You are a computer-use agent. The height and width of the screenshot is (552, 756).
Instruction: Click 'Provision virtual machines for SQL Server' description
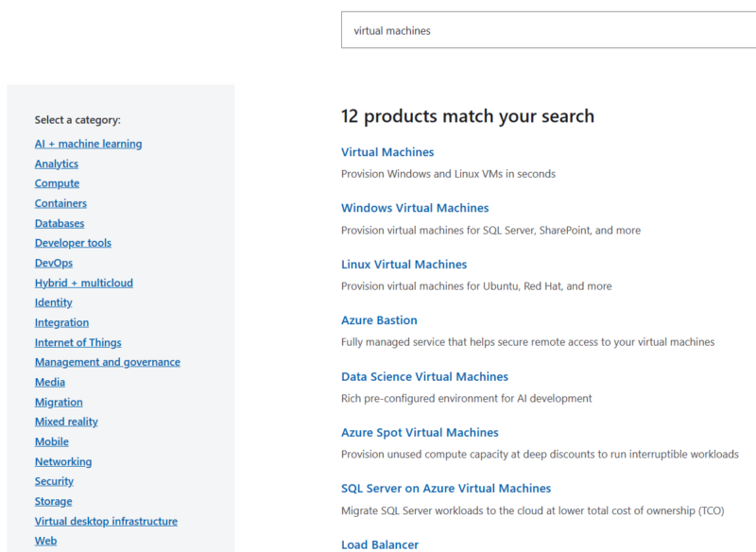coord(490,231)
